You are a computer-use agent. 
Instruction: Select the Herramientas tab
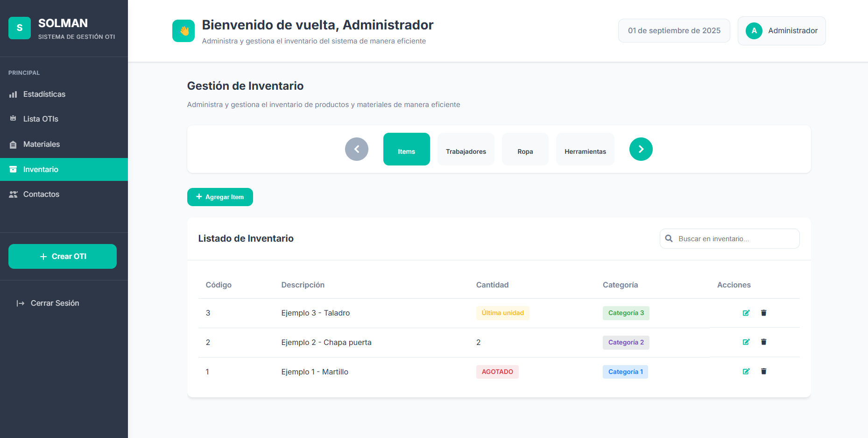[585, 150]
